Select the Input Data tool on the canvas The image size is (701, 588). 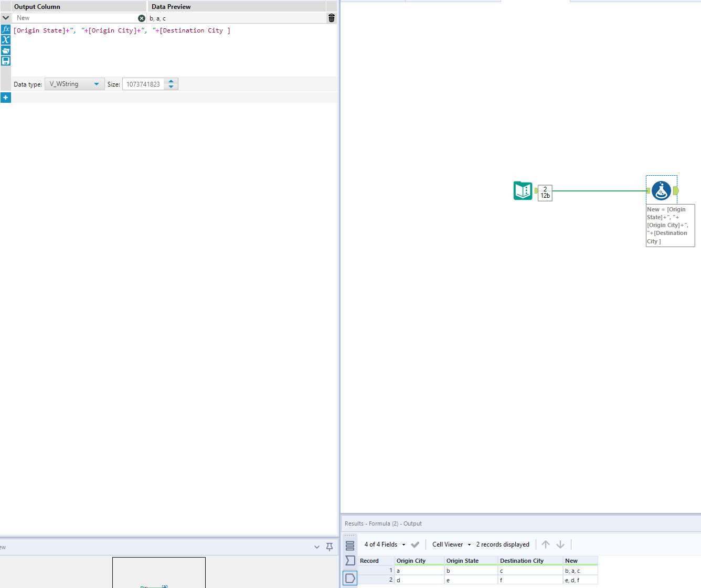pos(523,190)
